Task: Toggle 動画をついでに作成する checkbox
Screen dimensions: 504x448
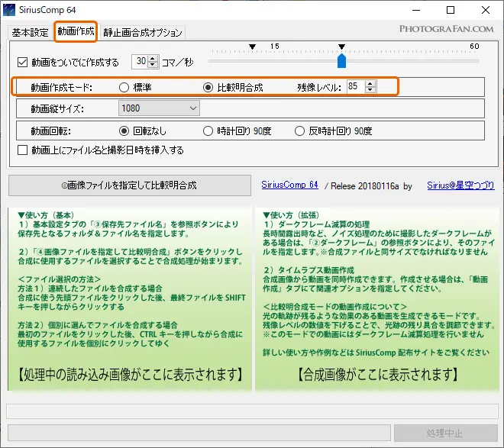Action: [22, 62]
